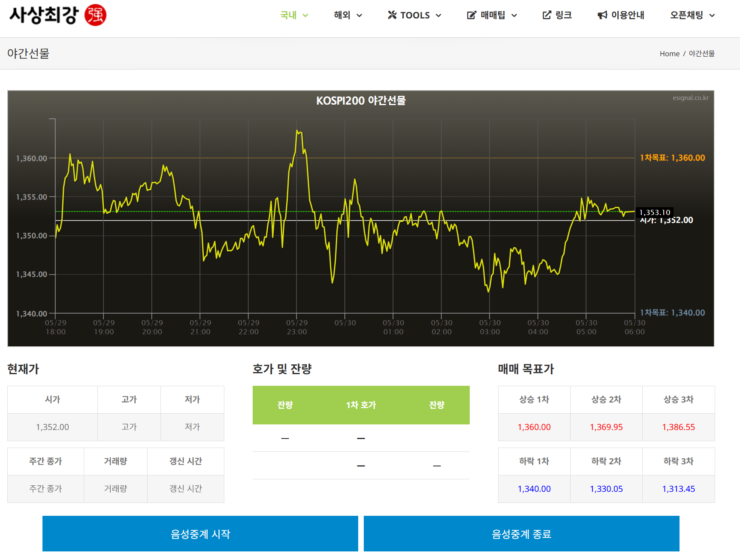
Task: Click the 호가 및 잔량 section heading
Action: click(282, 369)
